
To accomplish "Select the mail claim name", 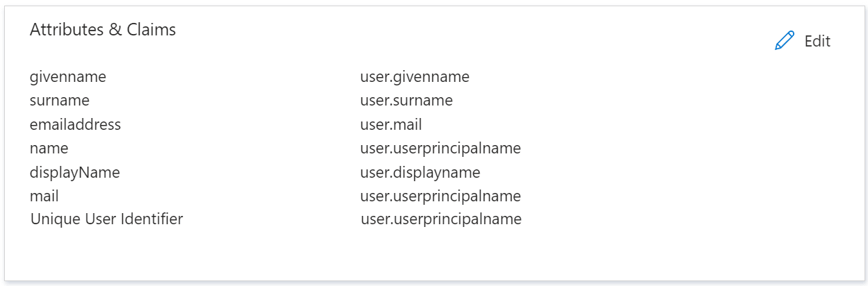I will pos(44,196).
